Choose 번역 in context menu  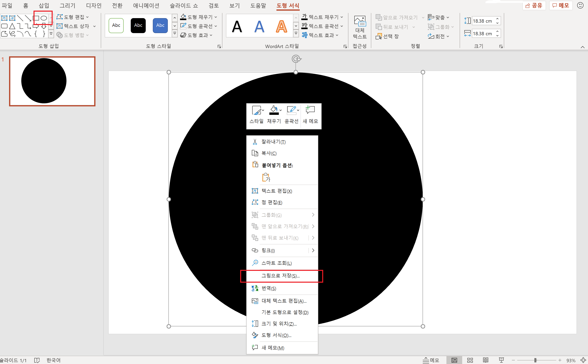(282, 288)
